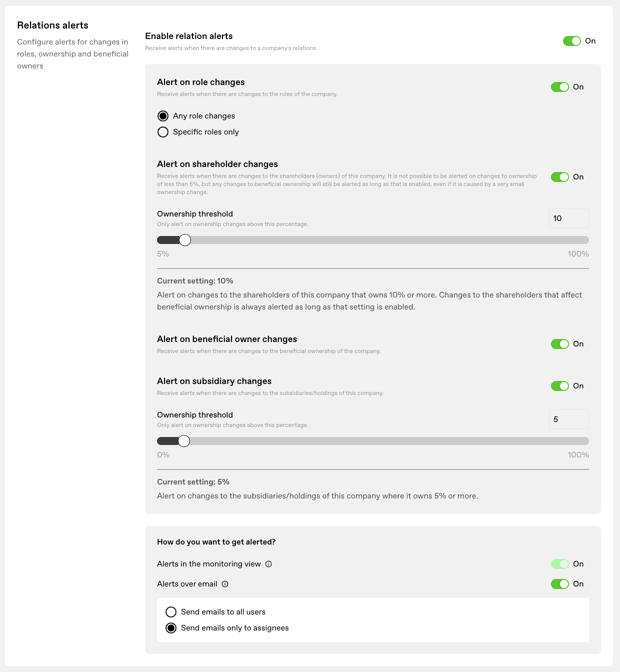Click shareholder threshold field showing 10

[569, 218]
